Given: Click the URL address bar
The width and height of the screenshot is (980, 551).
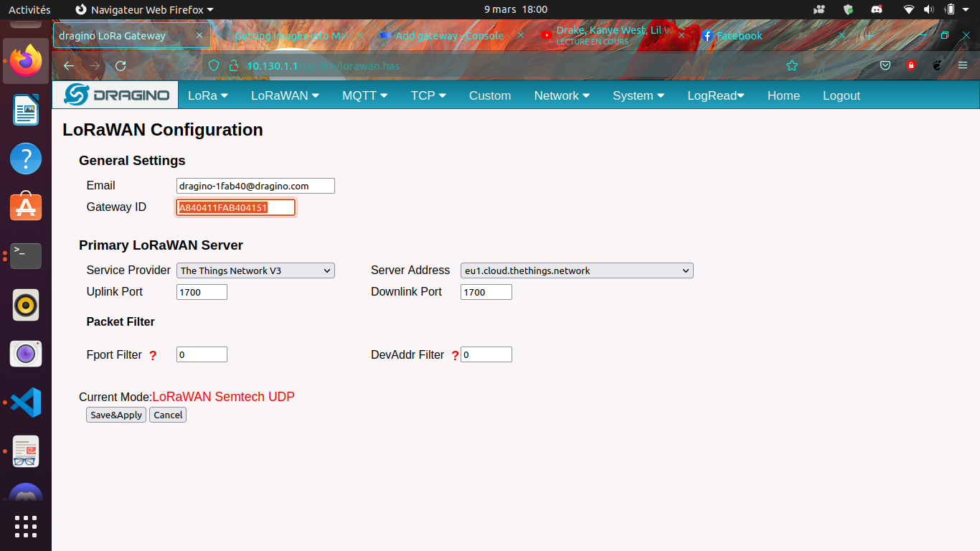Looking at the screenshot, I should coord(502,66).
